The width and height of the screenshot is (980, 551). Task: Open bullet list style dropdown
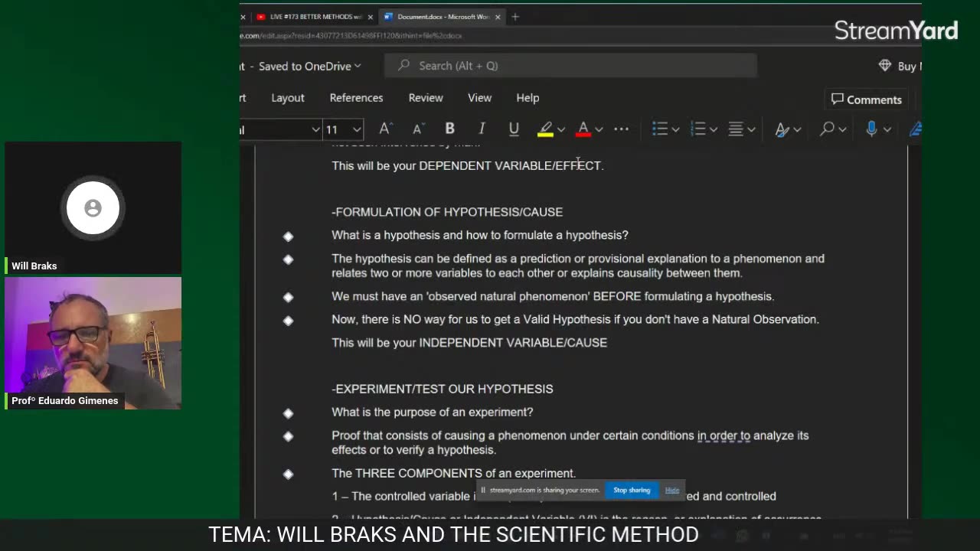[x=675, y=129]
